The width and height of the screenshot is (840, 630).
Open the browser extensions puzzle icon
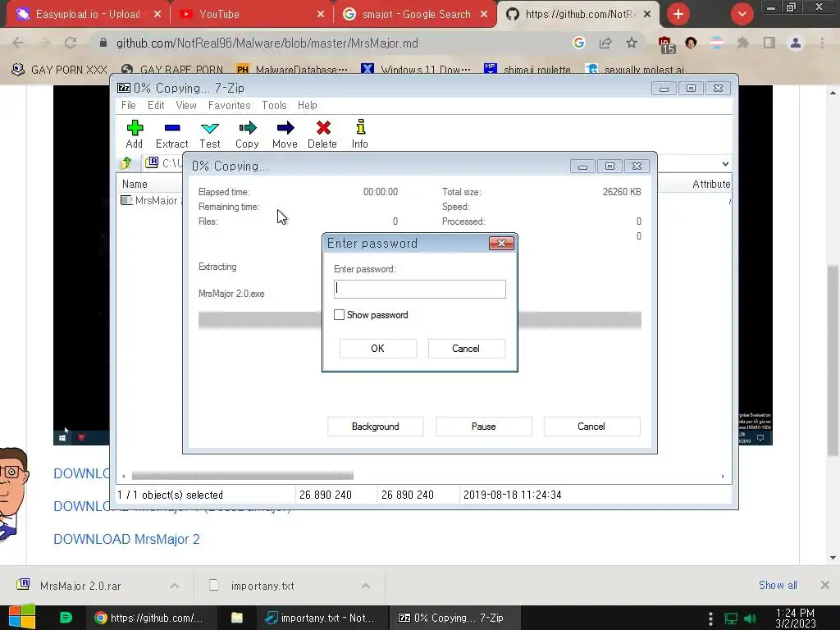pos(742,43)
